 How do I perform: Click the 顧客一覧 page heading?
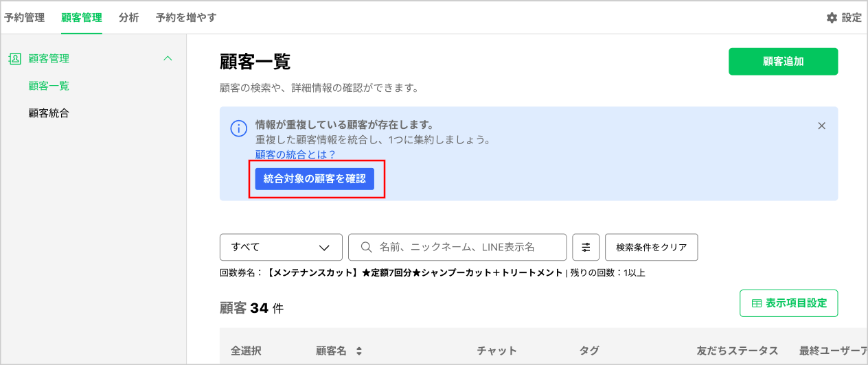[x=255, y=62]
